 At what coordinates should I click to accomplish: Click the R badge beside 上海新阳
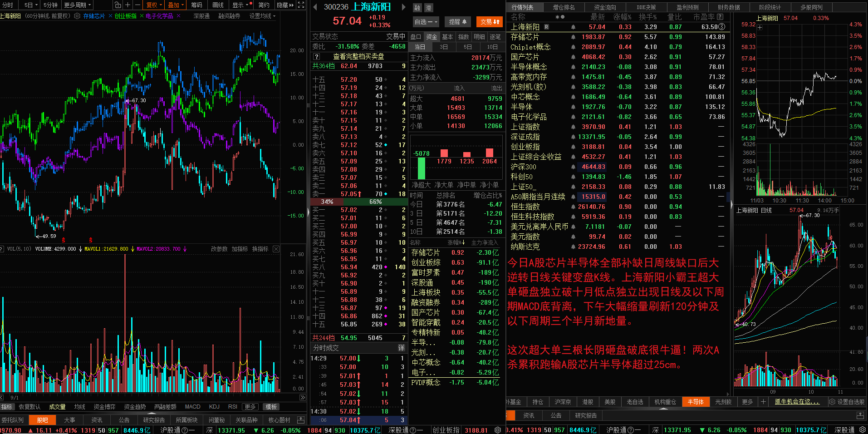click(x=546, y=27)
